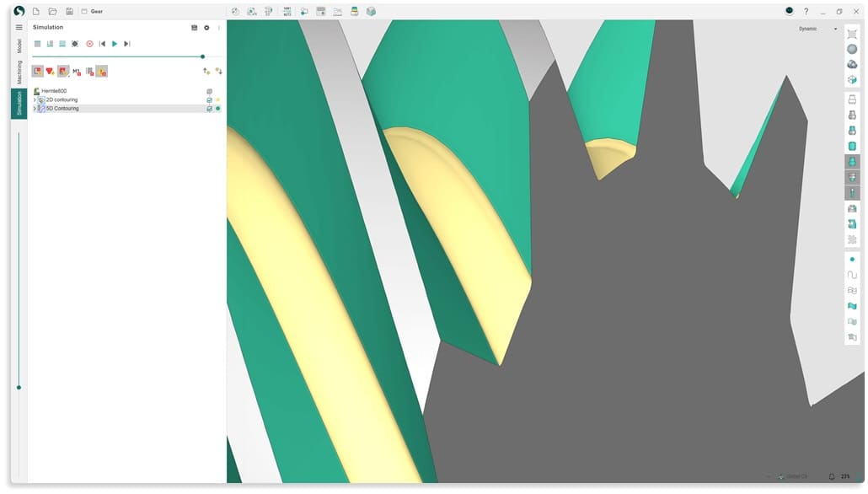The height and width of the screenshot is (494, 868).
Task: Create a new project file
Action: pos(36,11)
